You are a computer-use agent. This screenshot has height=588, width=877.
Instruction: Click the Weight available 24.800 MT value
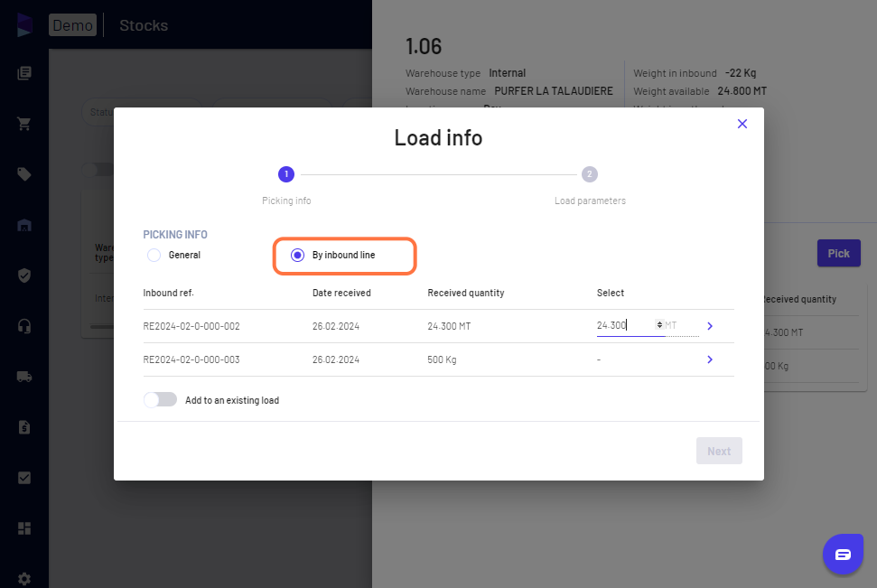click(x=742, y=91)
